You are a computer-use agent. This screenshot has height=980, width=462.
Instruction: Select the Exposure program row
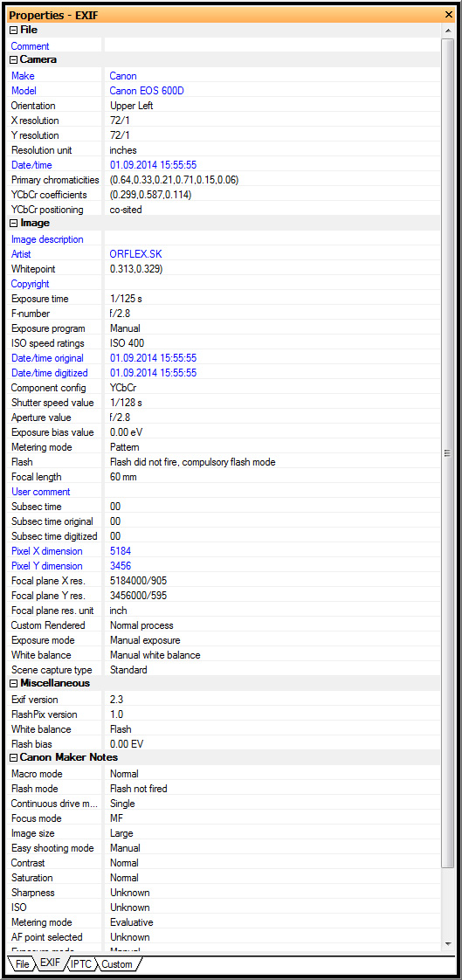(x=224, y=328)
